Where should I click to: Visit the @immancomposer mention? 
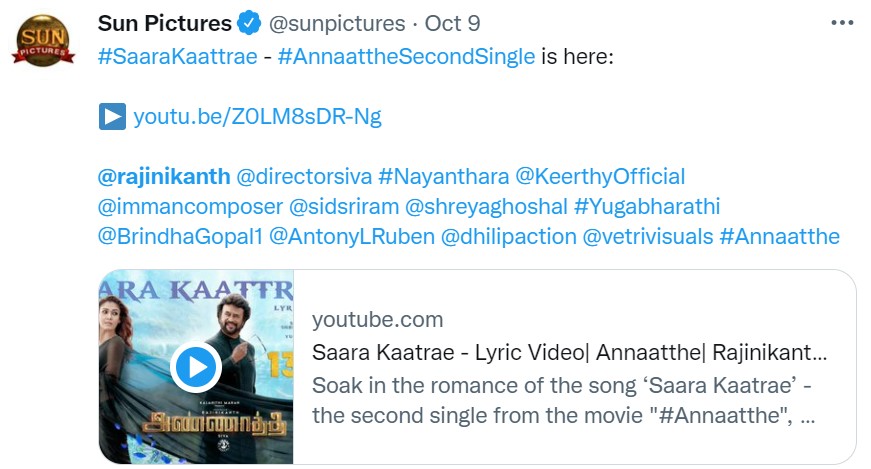pyautogui.click(x=190, y=207)
